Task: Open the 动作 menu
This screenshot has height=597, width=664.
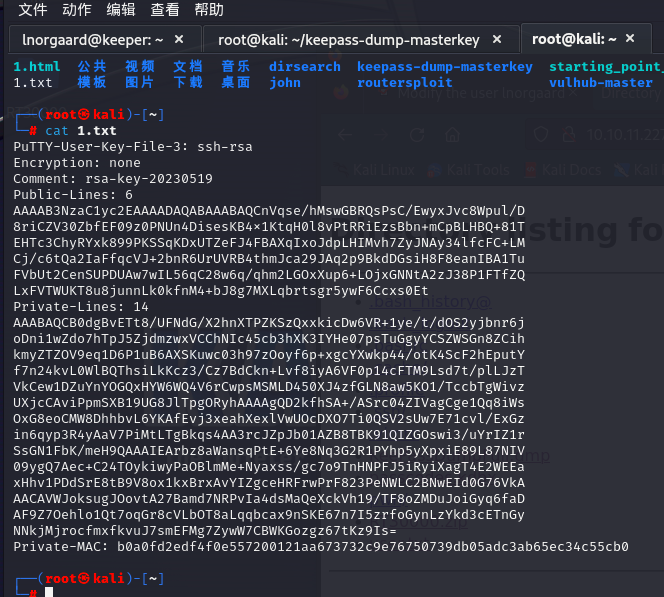Action: 77,9
